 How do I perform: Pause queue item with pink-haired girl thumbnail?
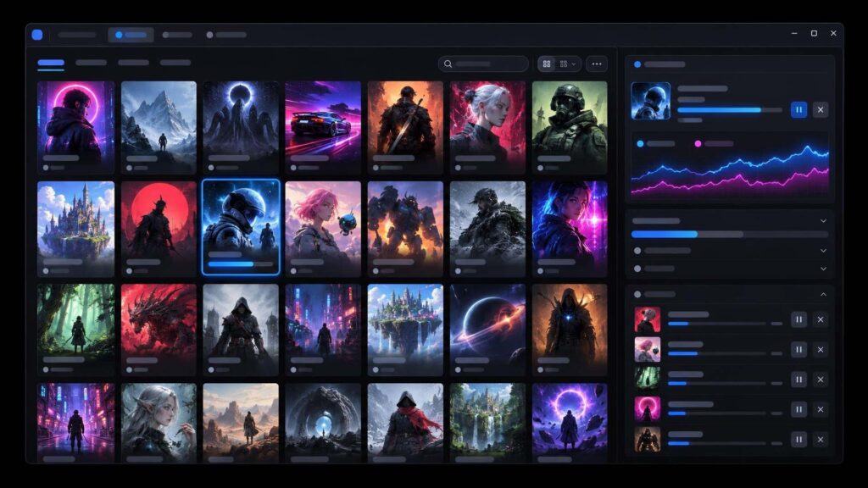point(798,349)
